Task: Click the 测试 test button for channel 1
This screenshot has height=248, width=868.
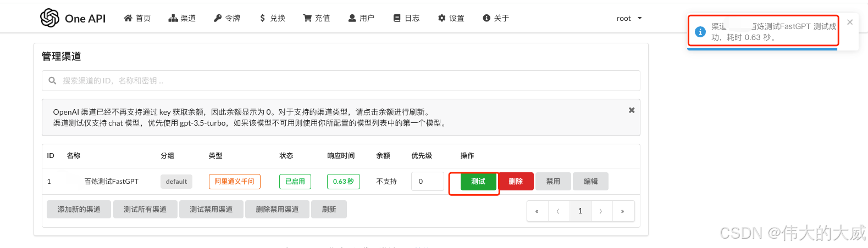Action: click(x=478, y=182)
